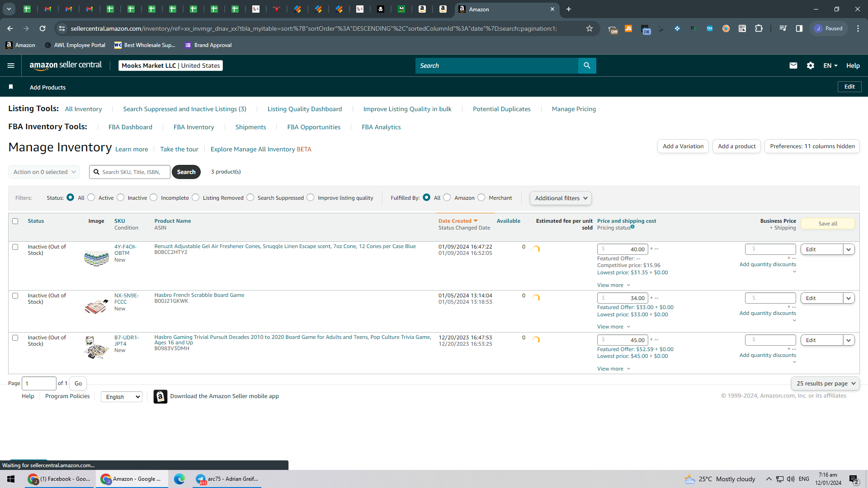Open the Hasbro French Scrabble Board Game link

(x=199, y=295)
